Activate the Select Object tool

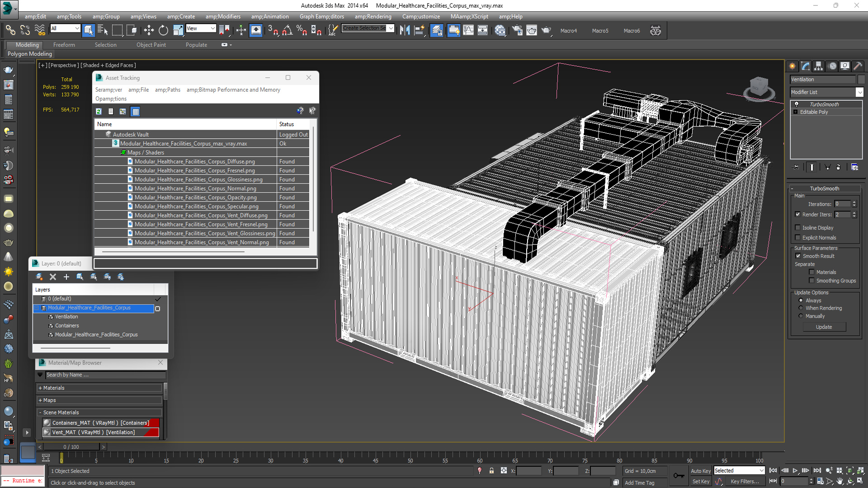pyautogui.click(x=89, y=30)
